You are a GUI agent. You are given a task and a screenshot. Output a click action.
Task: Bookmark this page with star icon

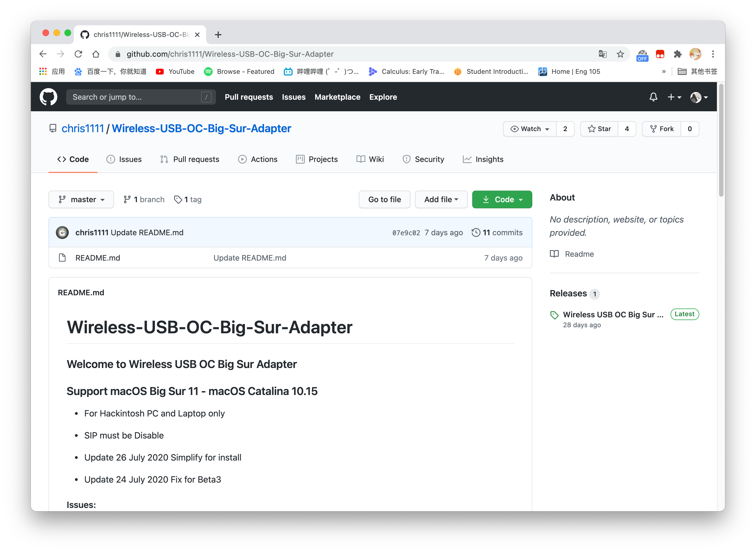[620, 54]
